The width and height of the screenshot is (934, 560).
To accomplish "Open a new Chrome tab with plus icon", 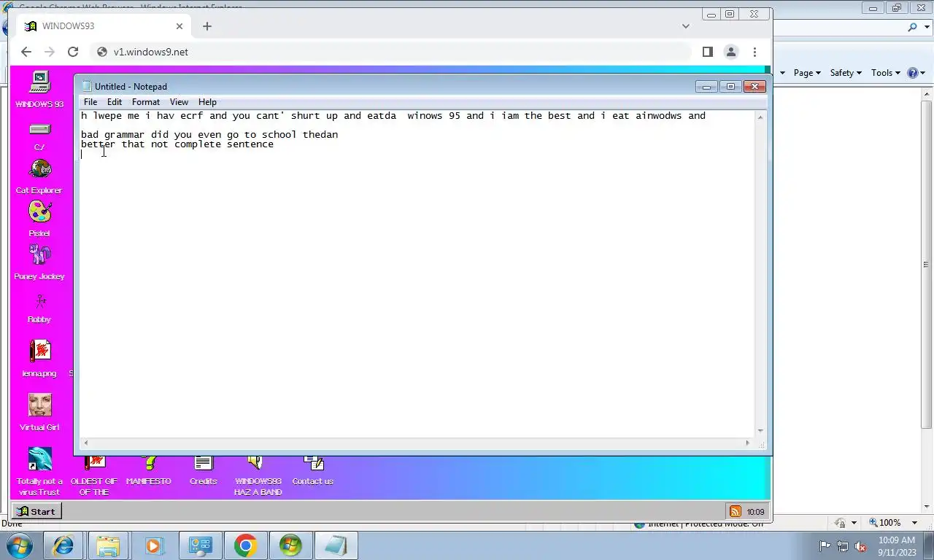I will [x=207, y=26].
